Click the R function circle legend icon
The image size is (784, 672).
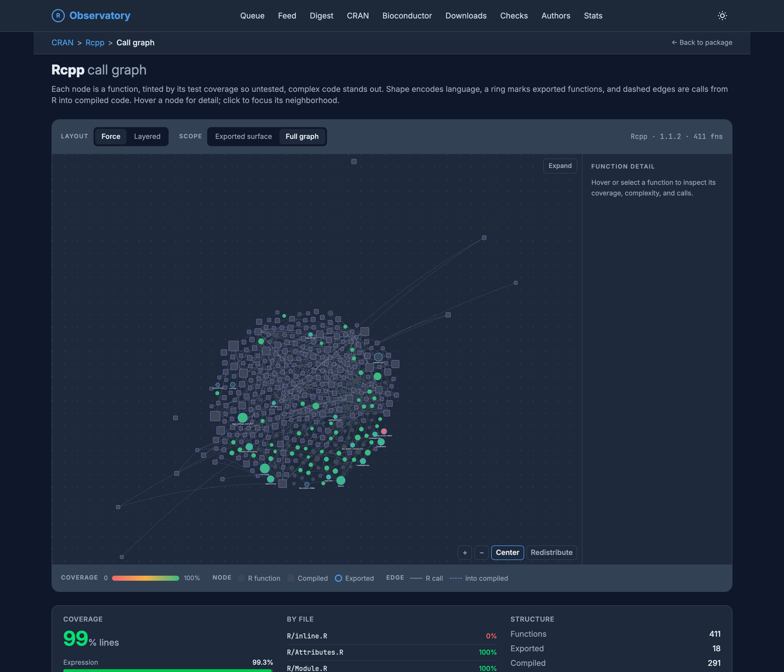[x=241, y=578]
